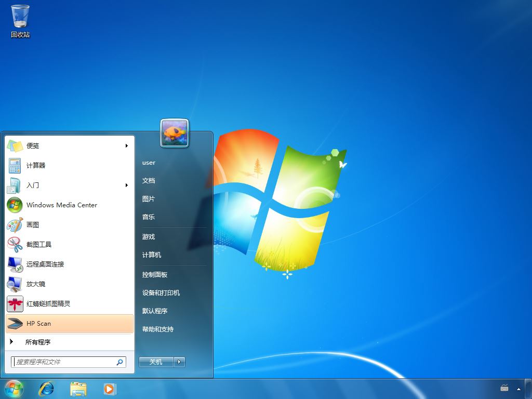Click the fish user account picture
Viewport: 532px width, 399px height.
175,132
